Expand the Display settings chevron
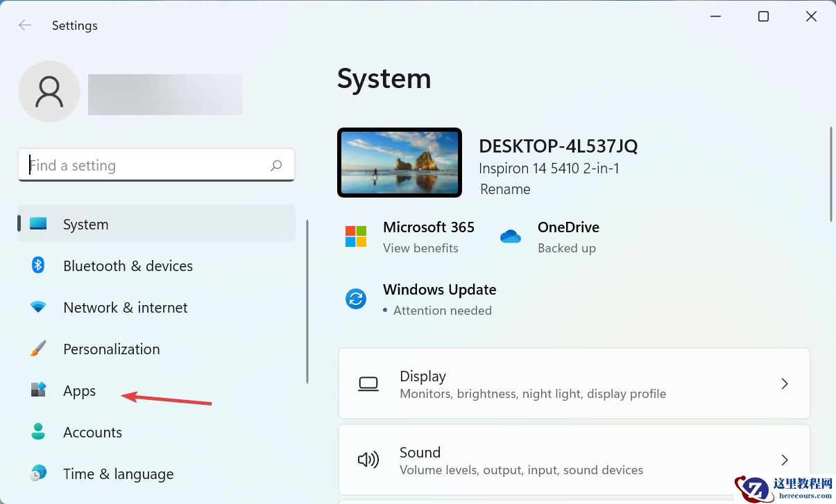This screenshot has width=836, height=504. 785,383
